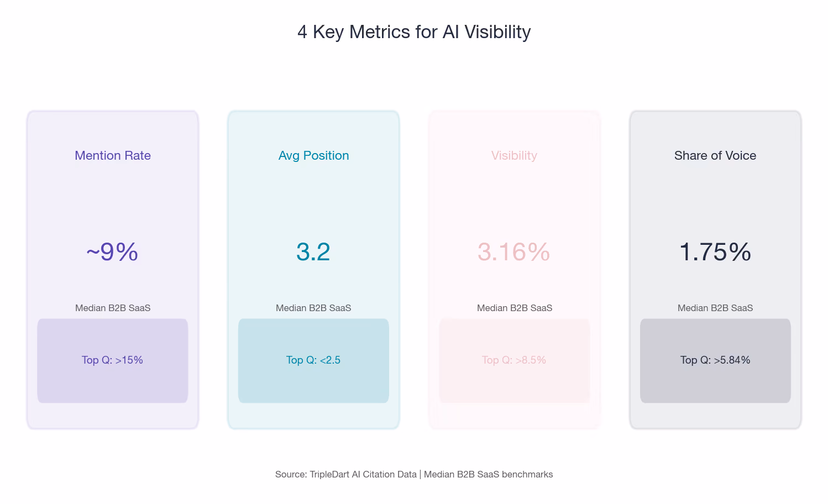This screenshot has height=504, width=828.
Task: Click Median B2B SaaS under 3.2
Action: 313,308
